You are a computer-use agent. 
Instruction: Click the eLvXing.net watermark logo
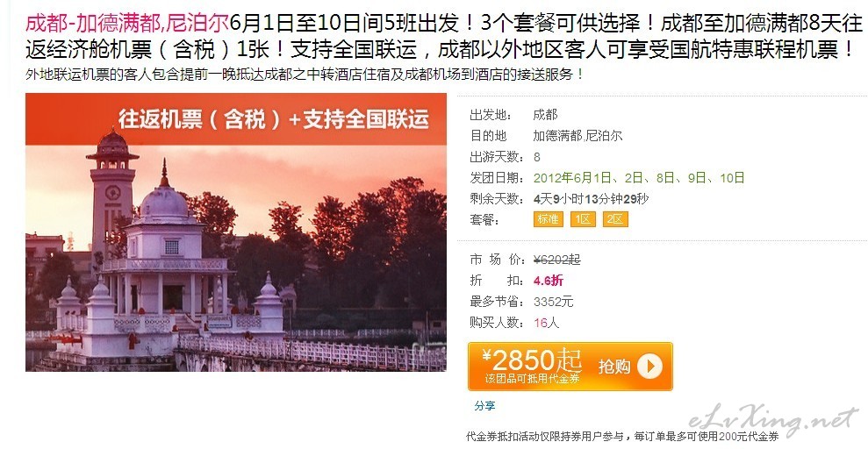(x=772, y=420)
